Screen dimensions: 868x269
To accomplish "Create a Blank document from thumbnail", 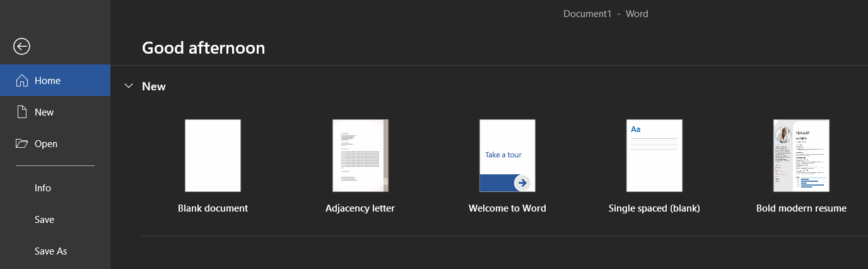I will click(213, 155).
